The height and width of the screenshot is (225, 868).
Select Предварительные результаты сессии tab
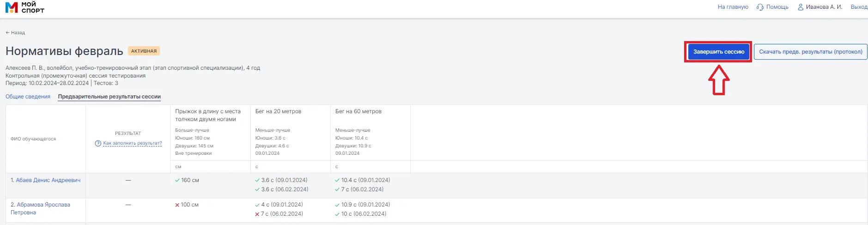click(x=109, y=97)
